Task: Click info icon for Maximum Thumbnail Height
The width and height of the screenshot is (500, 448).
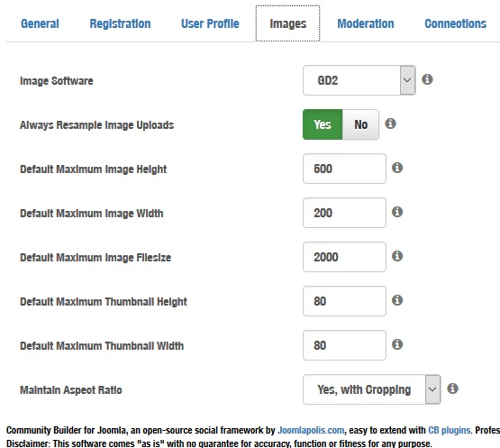Action: [397, 300]
